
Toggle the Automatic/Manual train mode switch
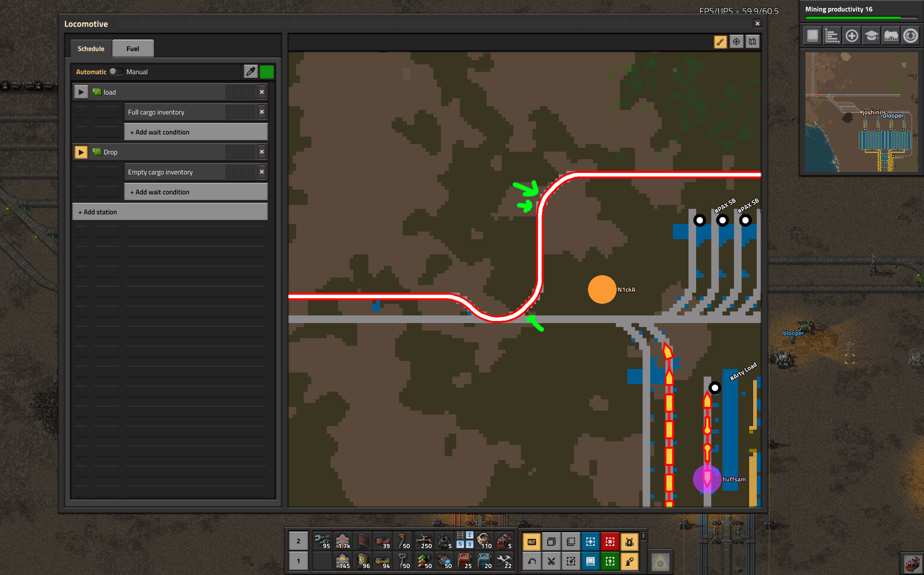(x=116, y=71)
